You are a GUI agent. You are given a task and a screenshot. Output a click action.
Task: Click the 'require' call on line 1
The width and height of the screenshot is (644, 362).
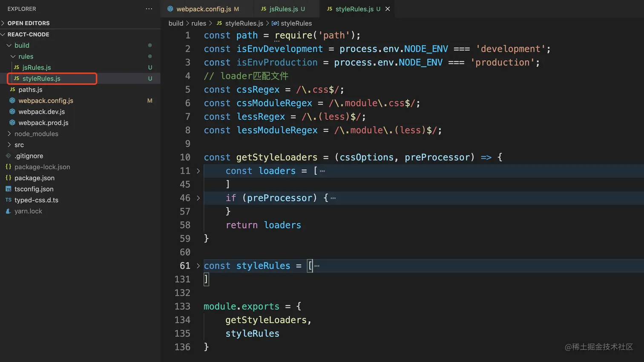293,35
